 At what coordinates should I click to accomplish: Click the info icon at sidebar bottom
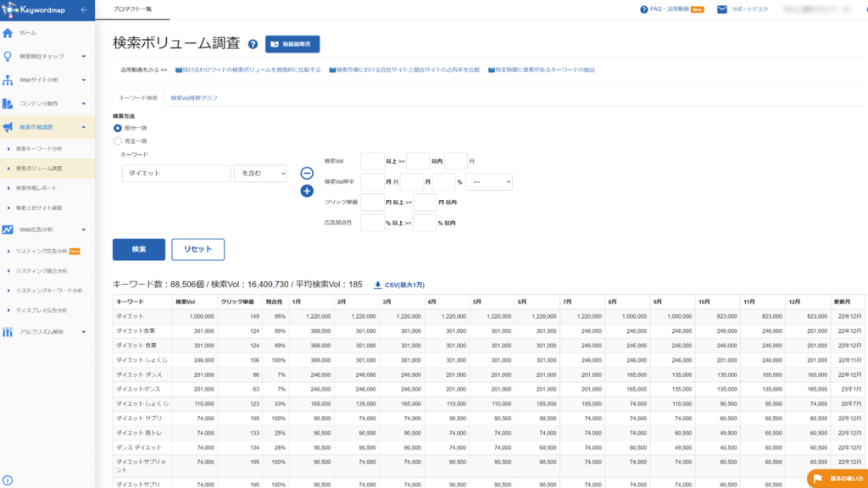tap(7, 480)
